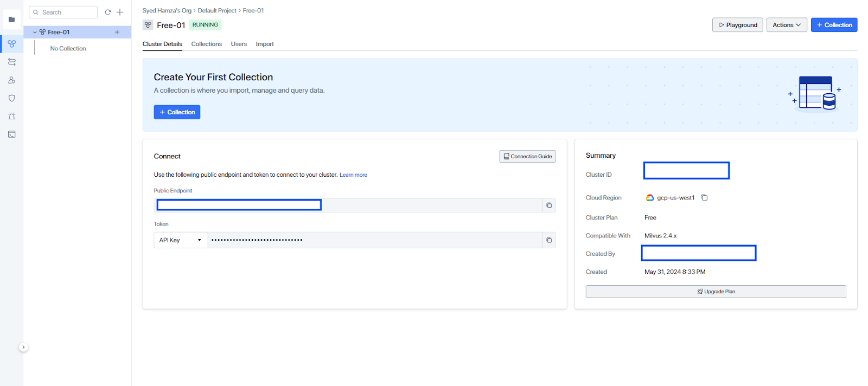Open the Actions dropdown menu

pos(786,25)
